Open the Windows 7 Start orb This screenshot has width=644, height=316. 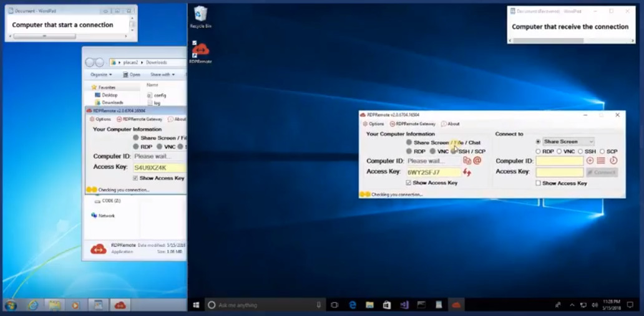point(10,305)
